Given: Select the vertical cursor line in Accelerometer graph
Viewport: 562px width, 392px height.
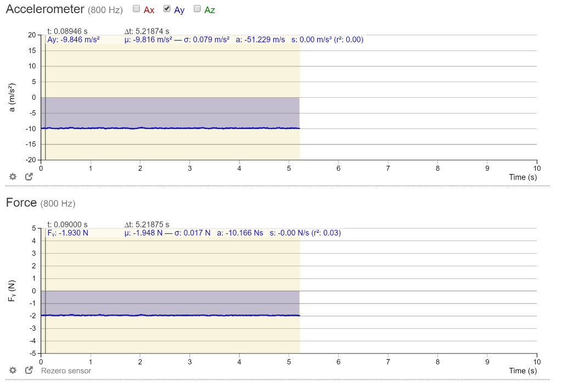Looking at the screenshot, I should coord(46,98).
